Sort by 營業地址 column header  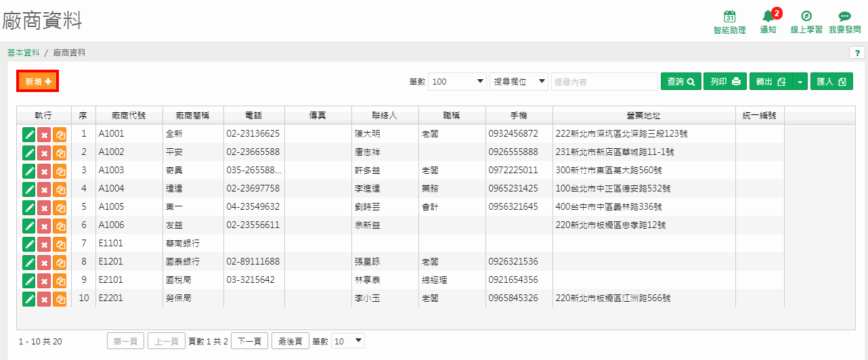(x=644, y=115)
